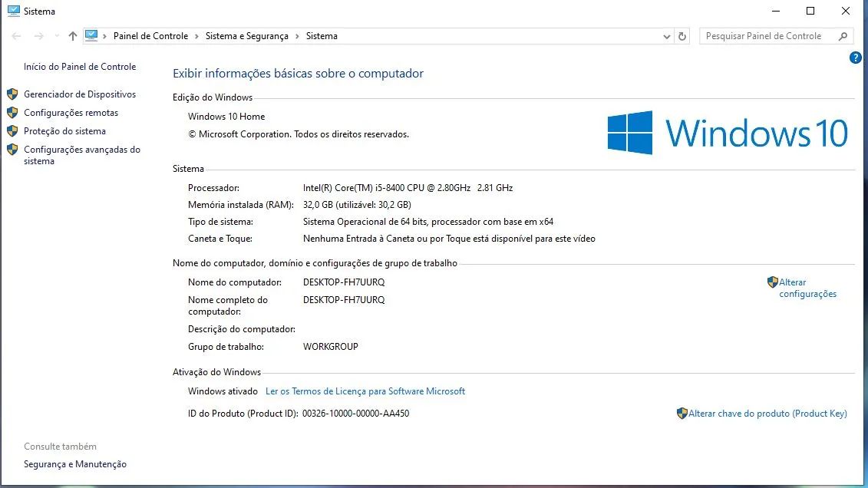Click the up one level arrow
Viewport: 868px width, 488px height.
click(x=72, y=36)
